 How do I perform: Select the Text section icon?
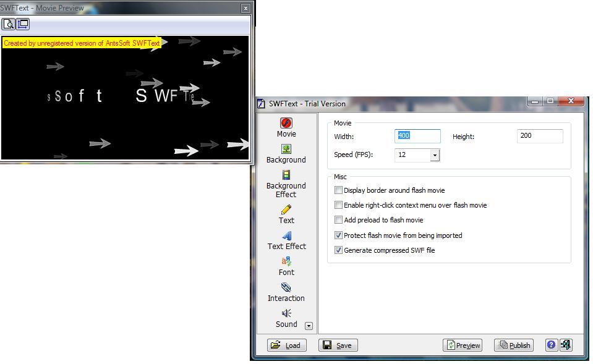pos(286,210)
